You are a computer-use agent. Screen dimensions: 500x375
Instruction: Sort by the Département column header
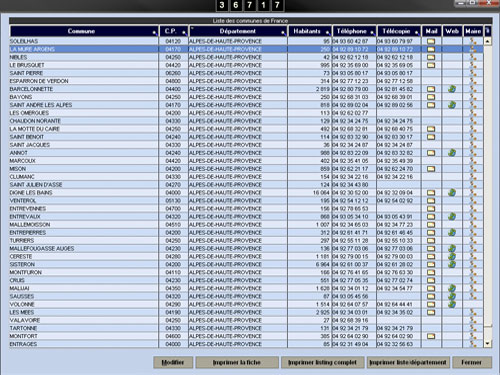click(x=238, y=31)
